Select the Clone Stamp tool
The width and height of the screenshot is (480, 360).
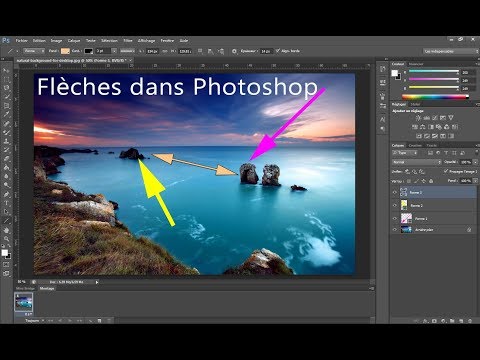(x=6, y=141)
